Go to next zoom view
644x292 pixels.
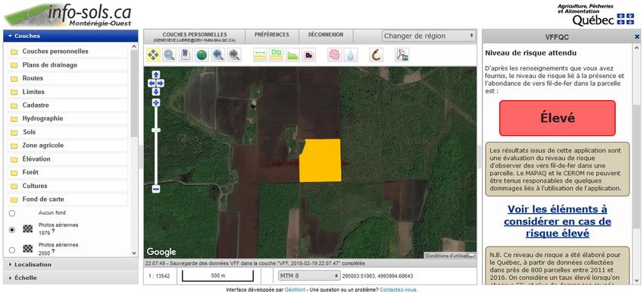point(234,55)
